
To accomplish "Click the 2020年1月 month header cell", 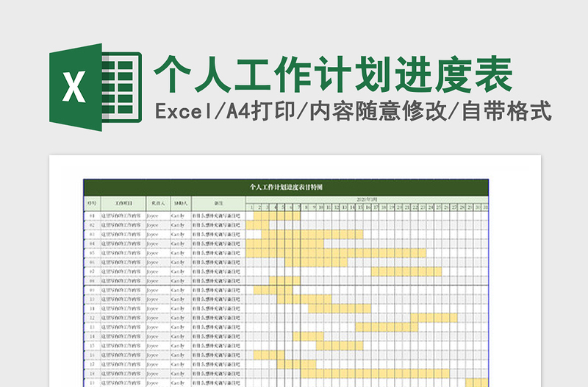I will [367, 199].
